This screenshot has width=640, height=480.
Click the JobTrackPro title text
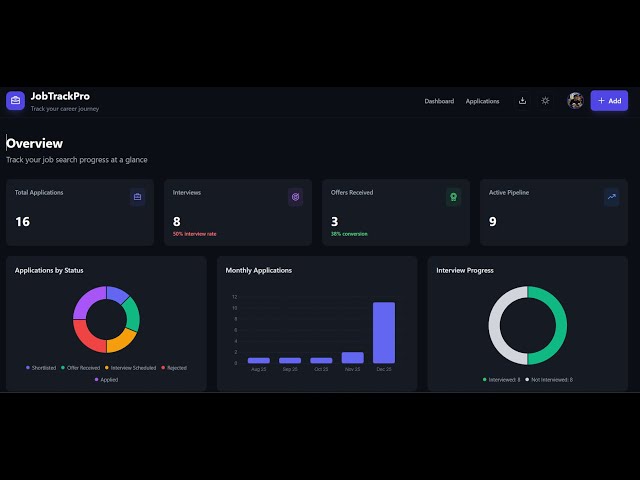[60, 96]
